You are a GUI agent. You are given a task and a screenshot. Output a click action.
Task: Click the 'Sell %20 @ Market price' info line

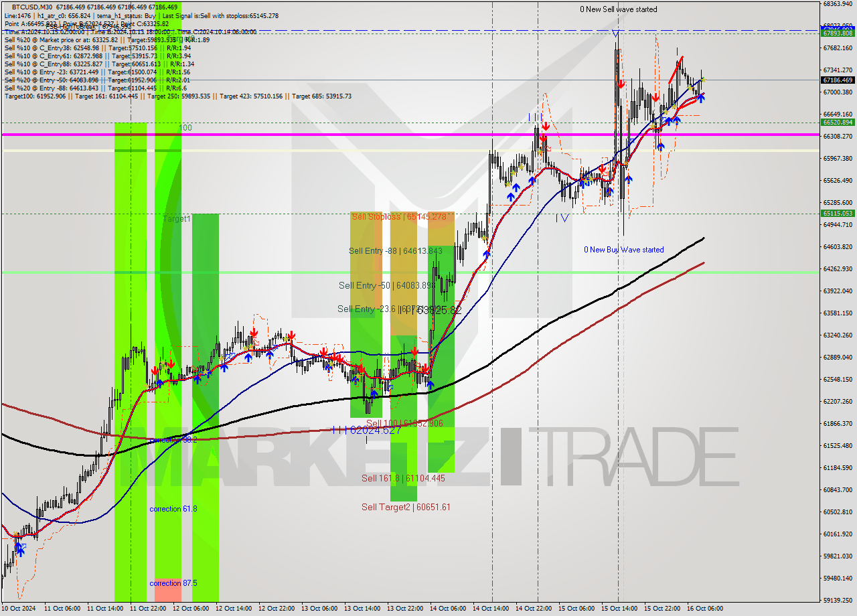point(107,40)
